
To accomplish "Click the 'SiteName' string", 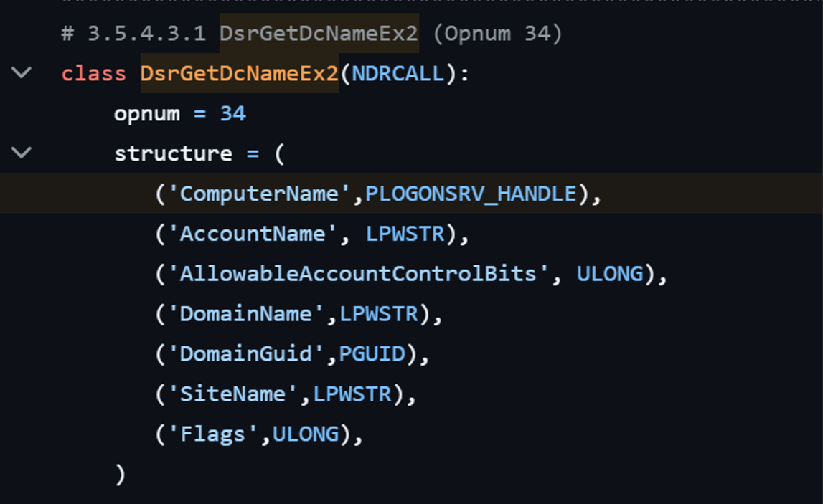I will pos(232,394).
